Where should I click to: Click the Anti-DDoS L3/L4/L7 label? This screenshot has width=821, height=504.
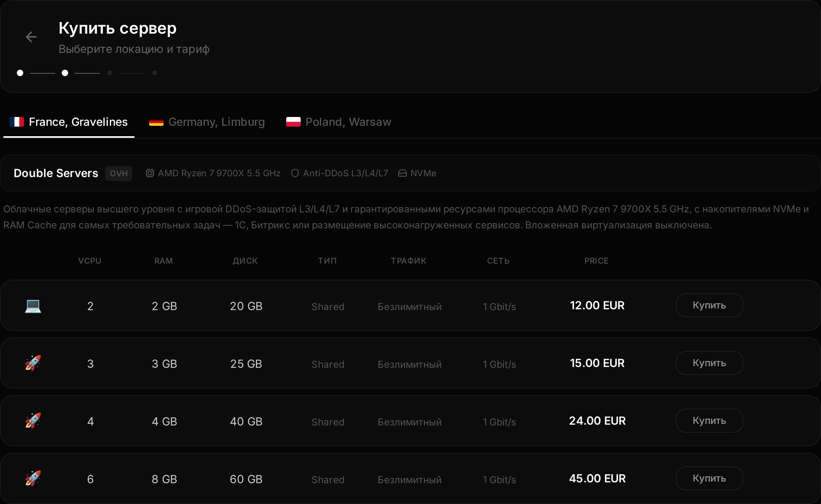pos(346,173)
